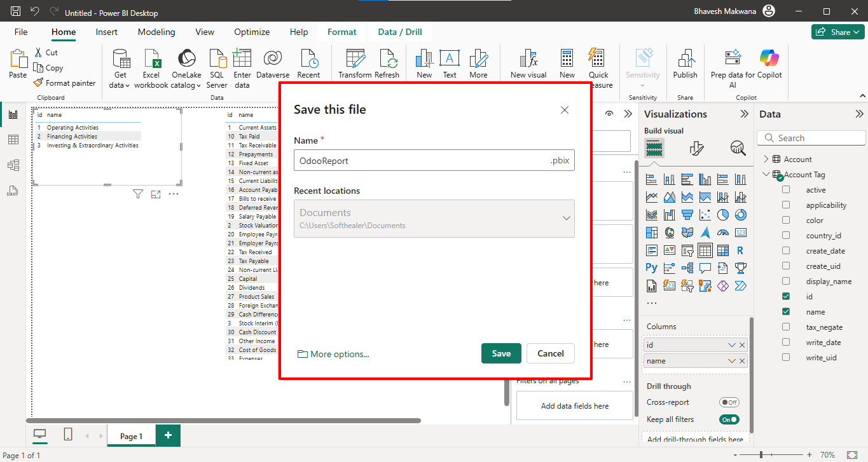Click the Filter icon below the table visual

[x=137, y=194]
